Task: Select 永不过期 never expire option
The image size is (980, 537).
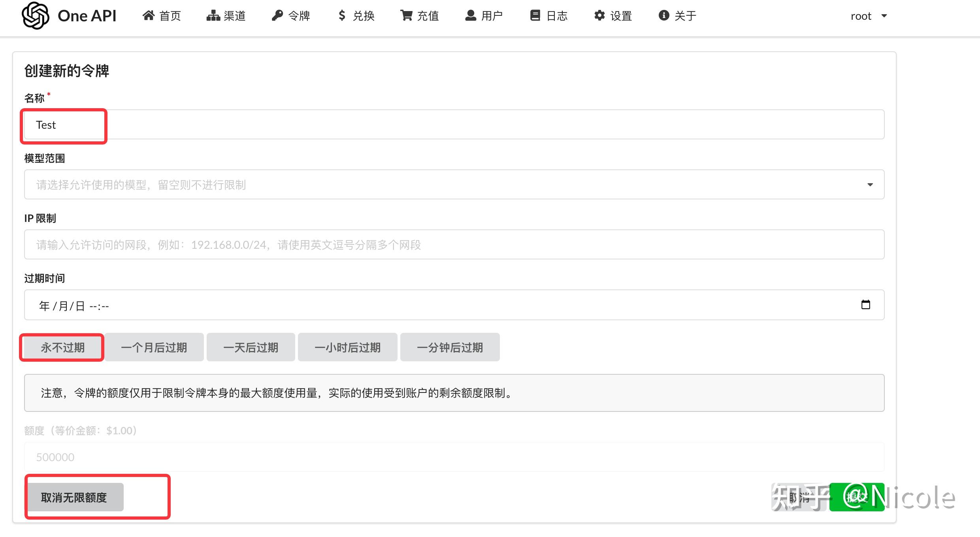Action: point(62,347)
